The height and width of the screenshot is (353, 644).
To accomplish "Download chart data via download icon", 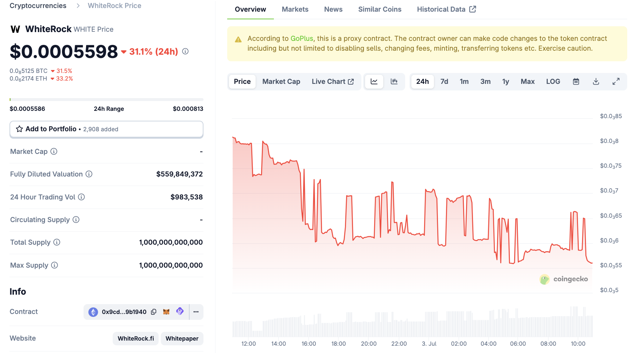I will coord(596,82).
